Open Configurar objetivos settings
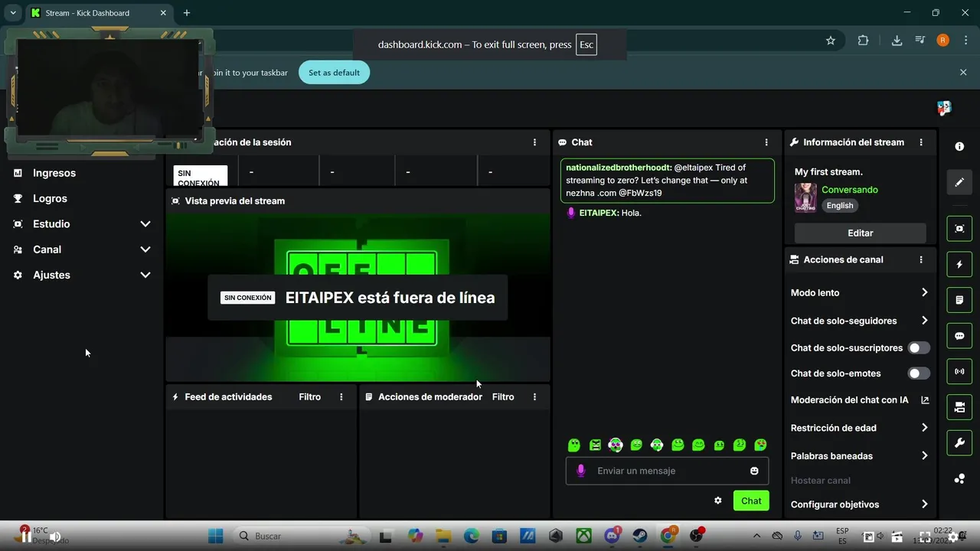The height and width of the screenshot is (551, 980). point(860,504)
